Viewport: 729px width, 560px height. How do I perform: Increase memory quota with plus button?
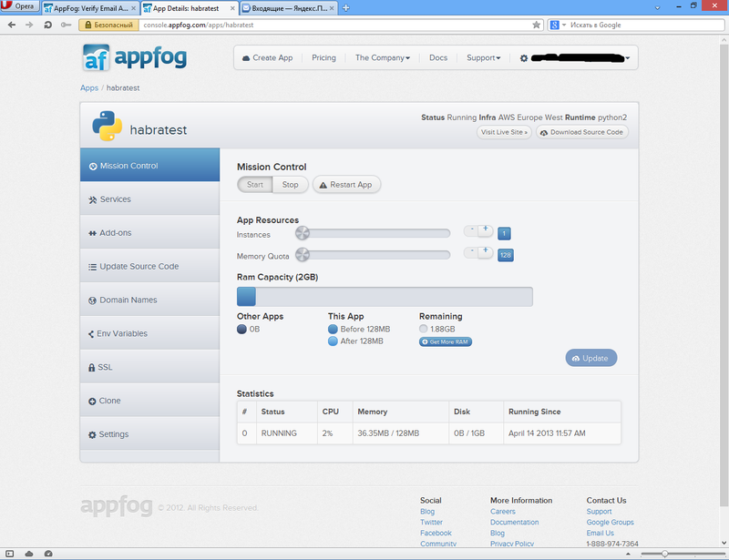[486, 251]
